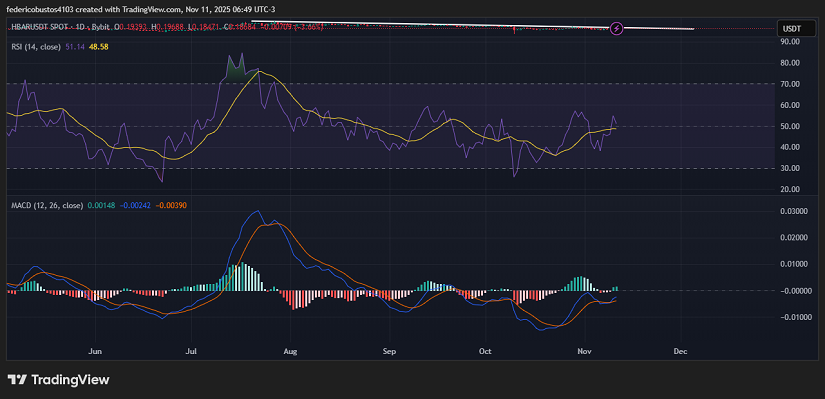825x399 pixels.
Task: Click the Jun label on time axis
Action: 95,351
